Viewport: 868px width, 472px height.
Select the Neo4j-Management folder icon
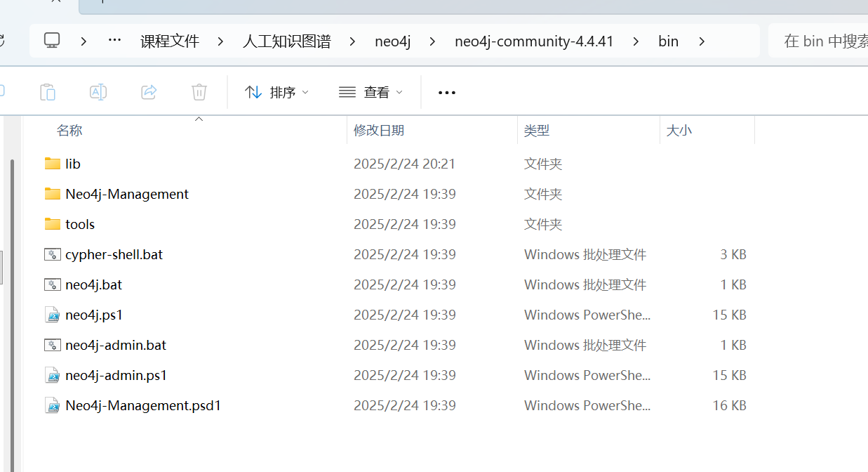(x=52, y=194)
